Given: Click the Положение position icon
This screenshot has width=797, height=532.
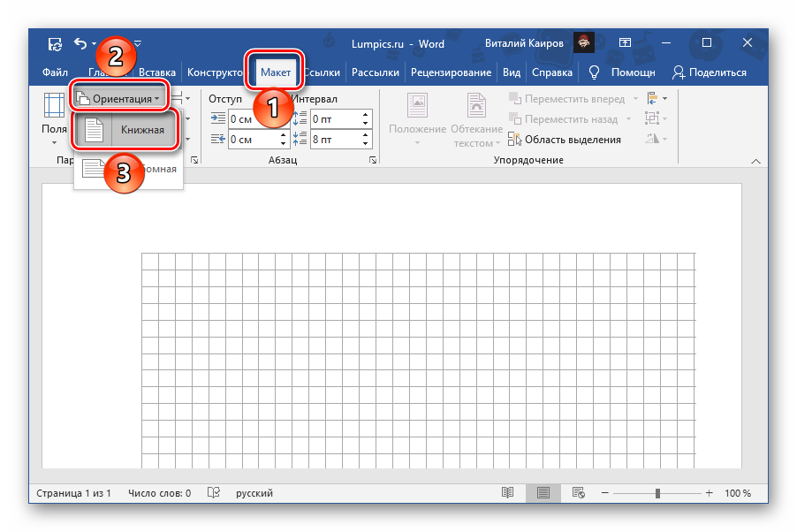Looking at the screenshot, I should 417,106.
